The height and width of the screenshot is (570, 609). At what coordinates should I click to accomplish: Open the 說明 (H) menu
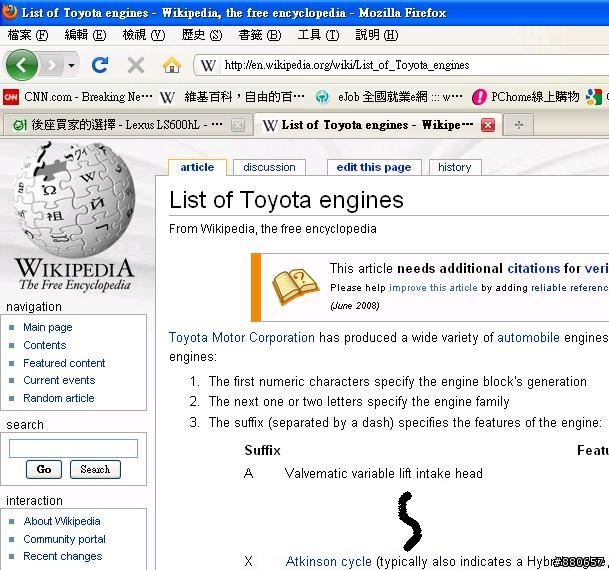pyautogui.click(x=377, y=35)
